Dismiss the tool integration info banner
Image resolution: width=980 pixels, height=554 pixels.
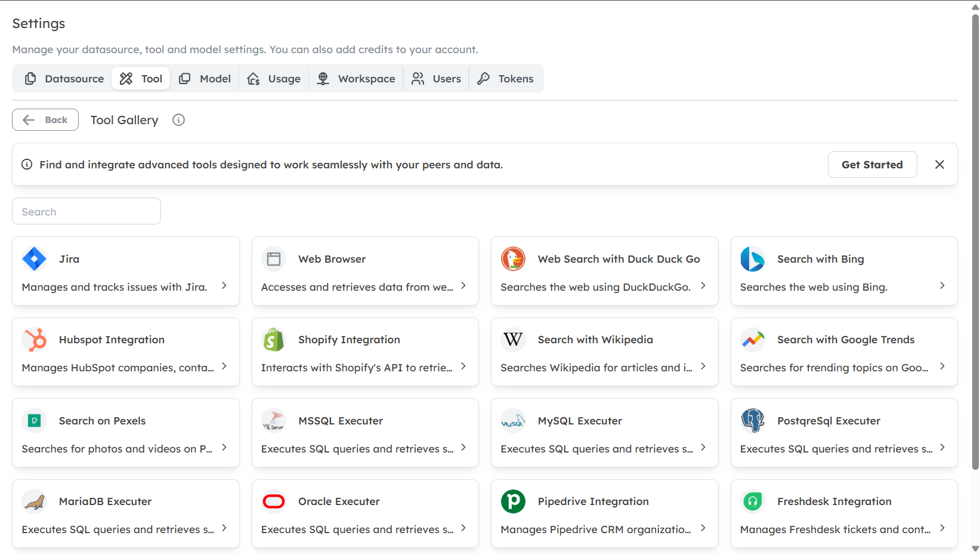pyautogui.click(x=939, y=164)
